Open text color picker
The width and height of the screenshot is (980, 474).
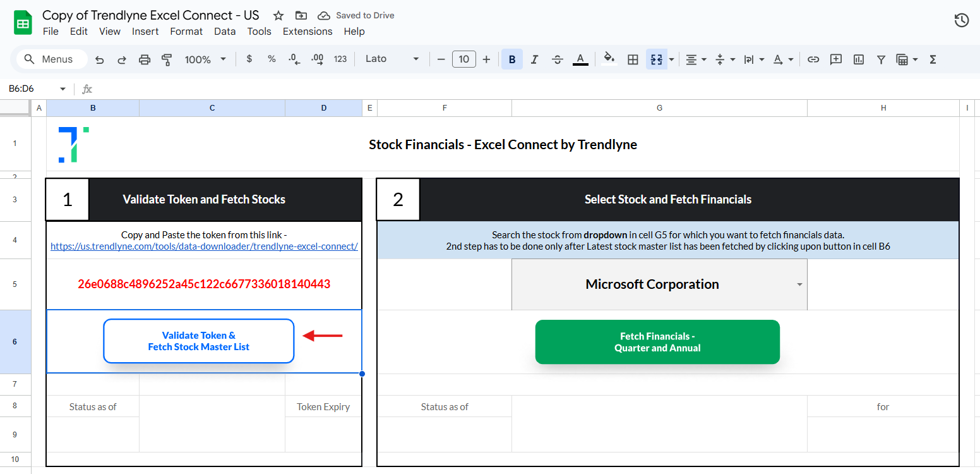point(580,59)
